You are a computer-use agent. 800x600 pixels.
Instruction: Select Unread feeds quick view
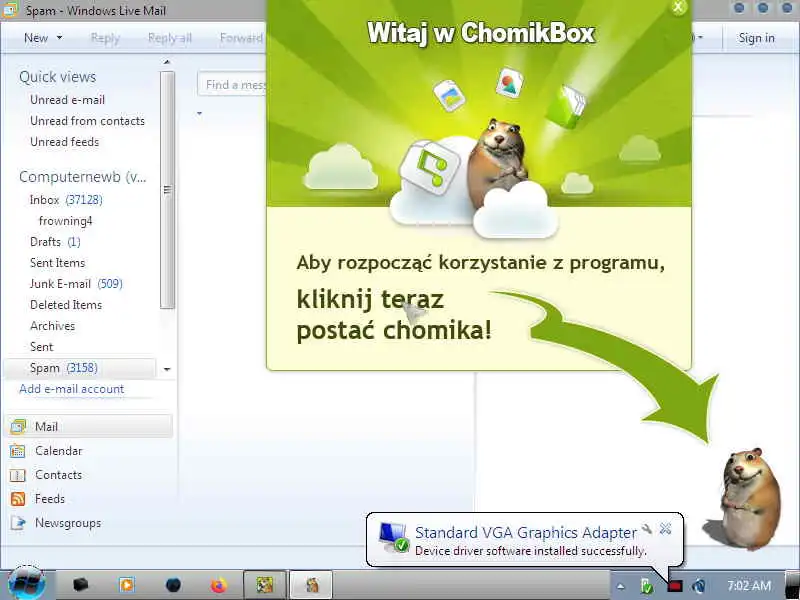[64, 142]
